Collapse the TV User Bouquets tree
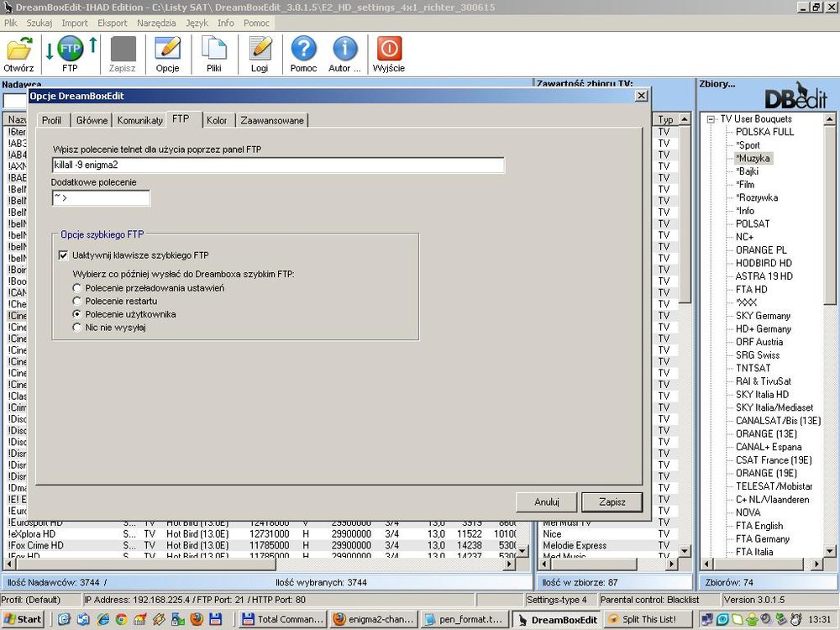This screenshot has height=630, width=840. [711, 119]
